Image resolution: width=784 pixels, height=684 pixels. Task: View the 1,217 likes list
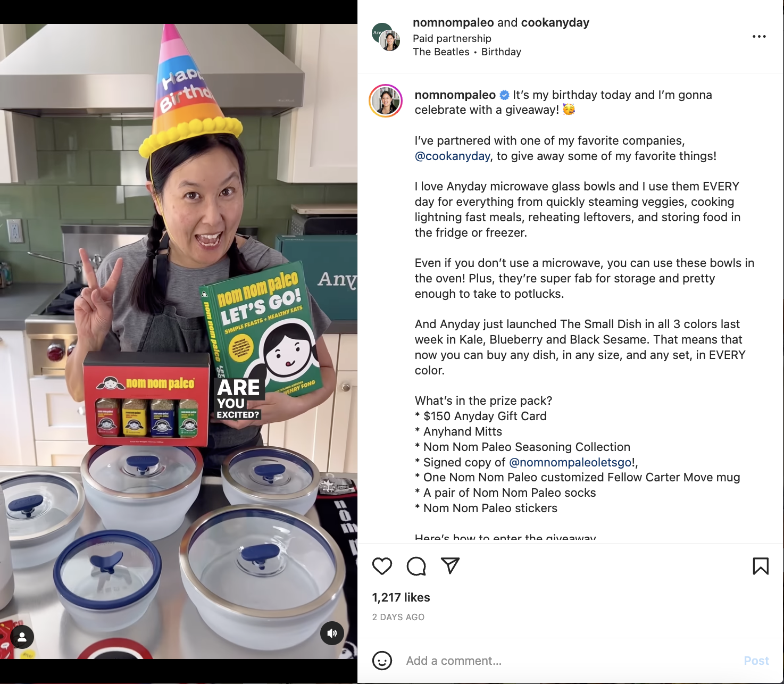pyautogui.click(x=401, y=598)
